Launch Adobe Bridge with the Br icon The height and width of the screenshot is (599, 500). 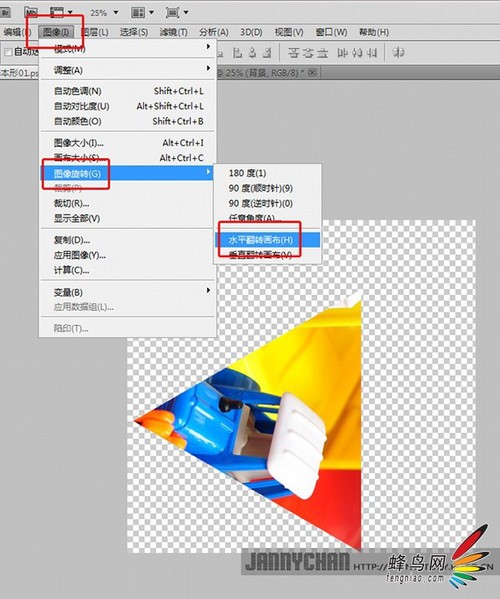[5, 12]
